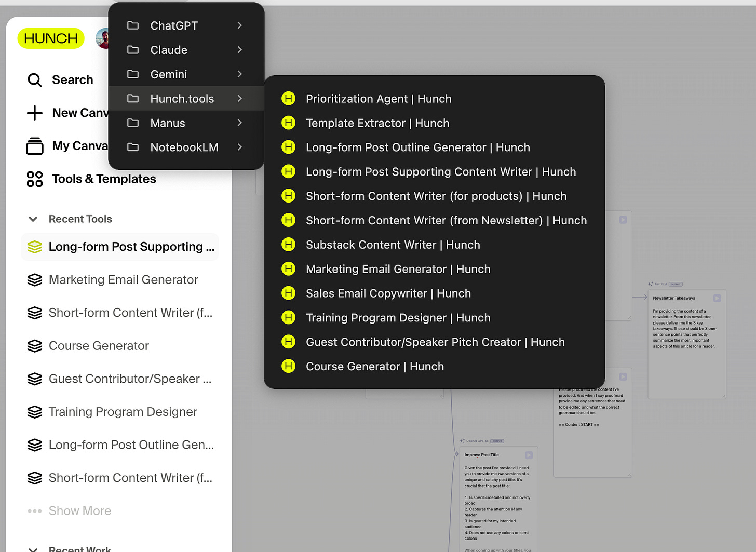The height and width of the screenshot is (552, 756).
Task: Click the HUNCH logo
Action: [x=51, y=38]
